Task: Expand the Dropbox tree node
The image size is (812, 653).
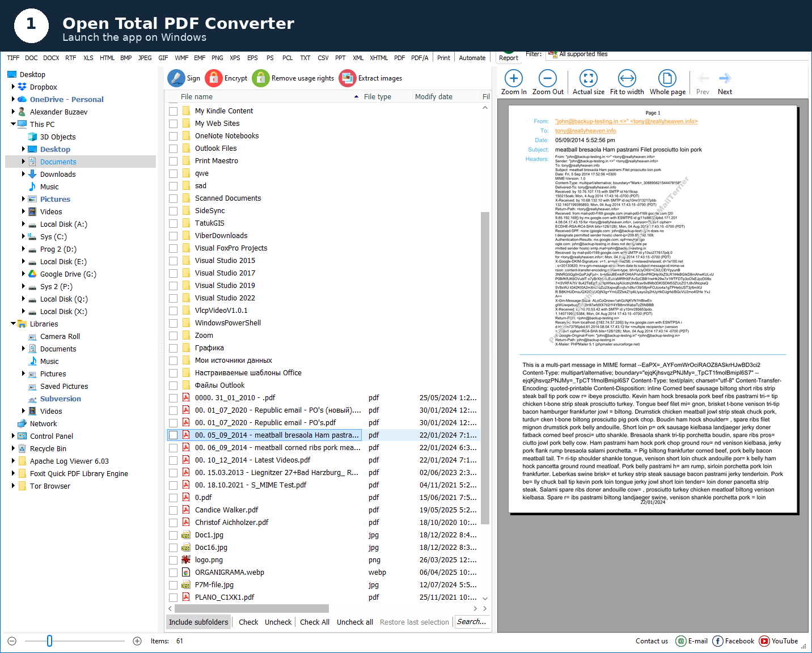Action: [14, 87]
